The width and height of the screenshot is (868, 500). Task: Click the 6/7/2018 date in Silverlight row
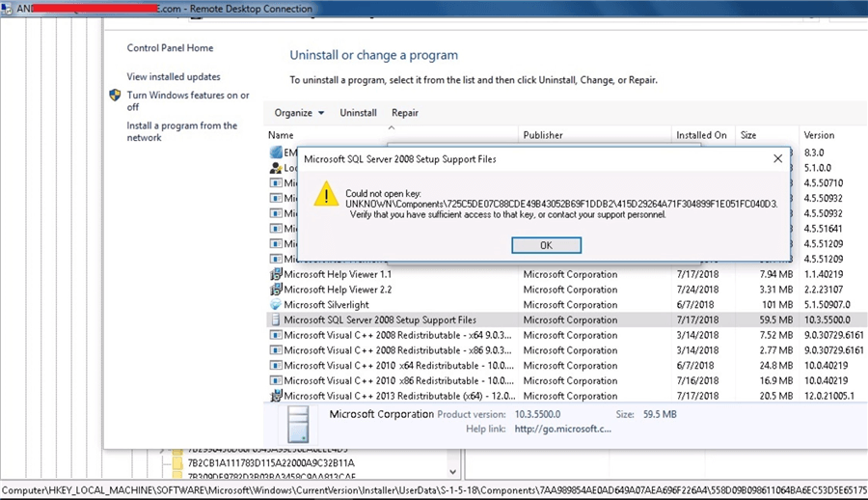click(x=694, y=304)
